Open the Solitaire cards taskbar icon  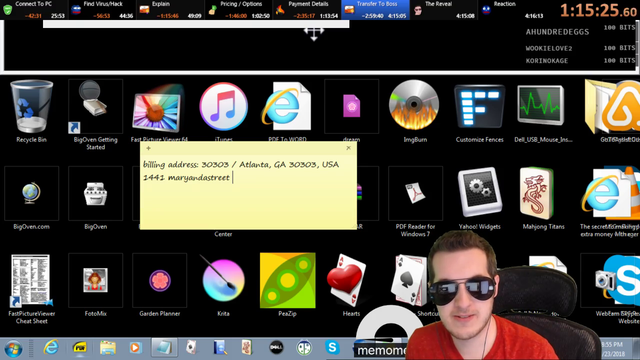pyautogui.click(x=191, y=348)
